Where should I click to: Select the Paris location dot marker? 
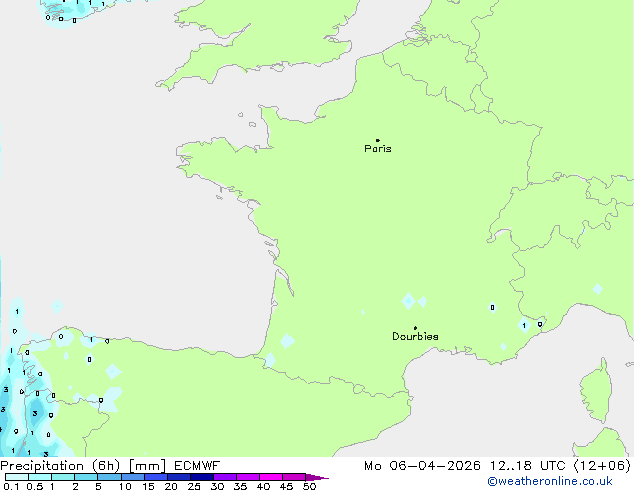click(x=378, y=140)
